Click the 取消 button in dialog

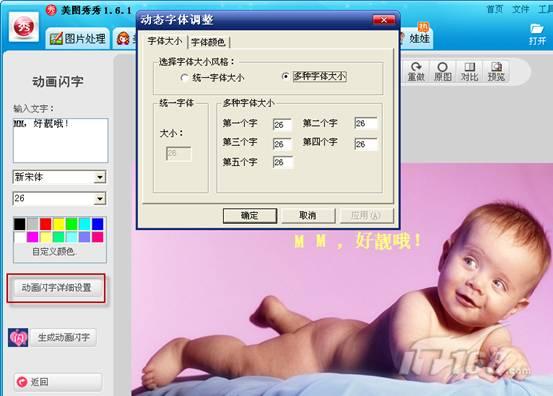[308, 215]
